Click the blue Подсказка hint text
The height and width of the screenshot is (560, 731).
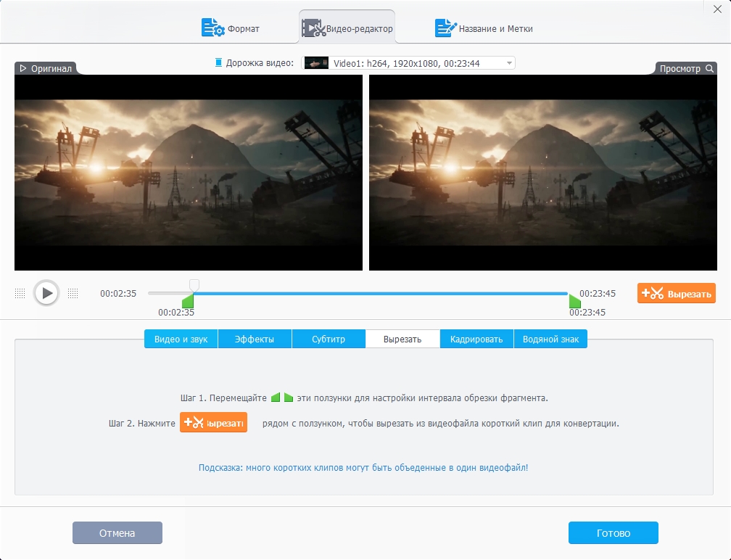pyautogui.click(x=363, y=468)
